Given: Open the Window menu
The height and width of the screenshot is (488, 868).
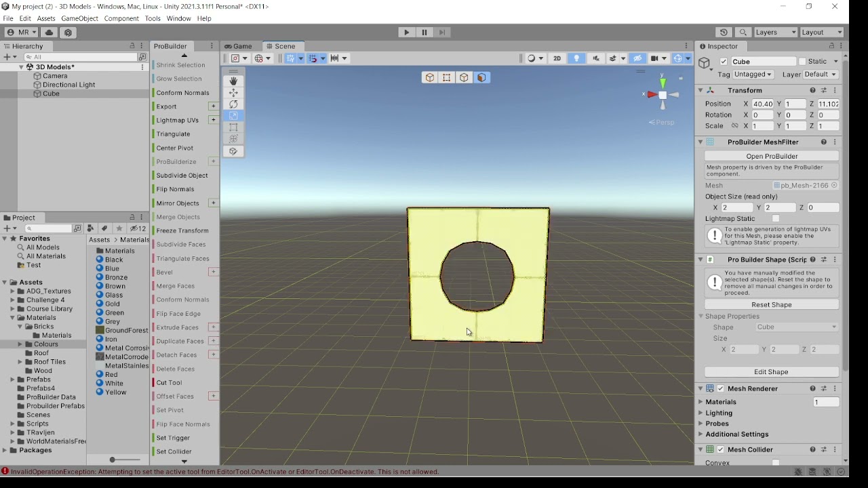Looking at the screenshot, I should click(179, 18).
